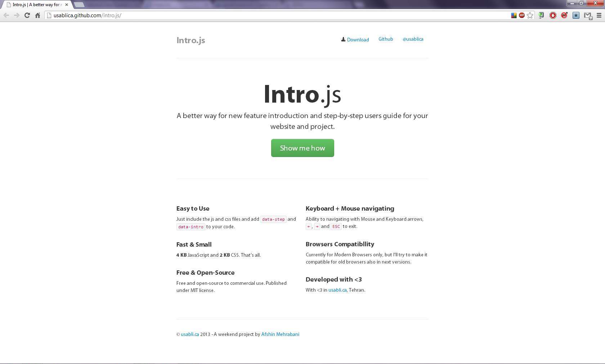Click the reload page icon
The image size is (605, 364).
click(x=27, y=15)
